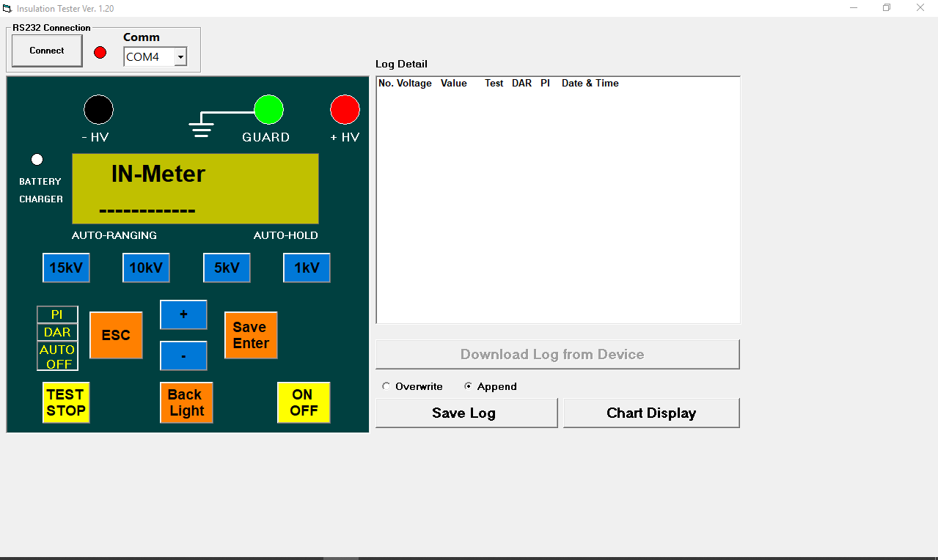Screen dimensions: 938x560
Task: Toggle the Back Light button
Action: [186, 402]
